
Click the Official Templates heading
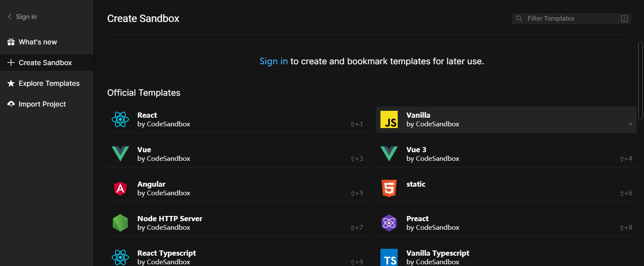click(x=144, y=93)
